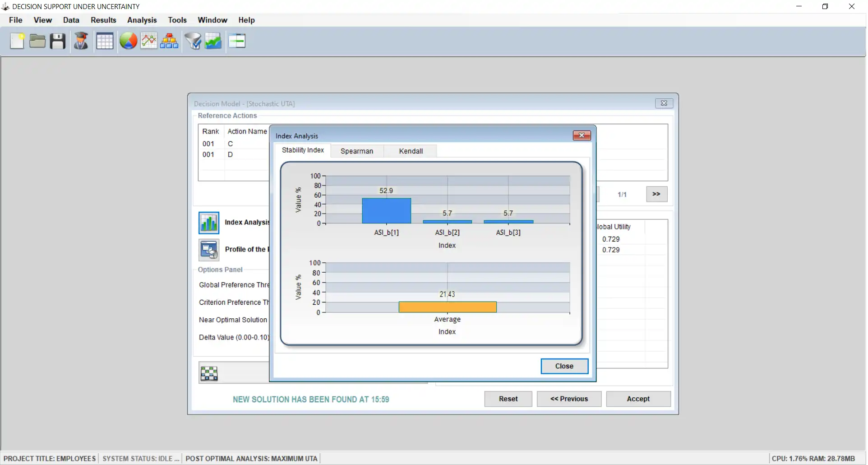Open the data table grid icon

[x=105, y=41]
